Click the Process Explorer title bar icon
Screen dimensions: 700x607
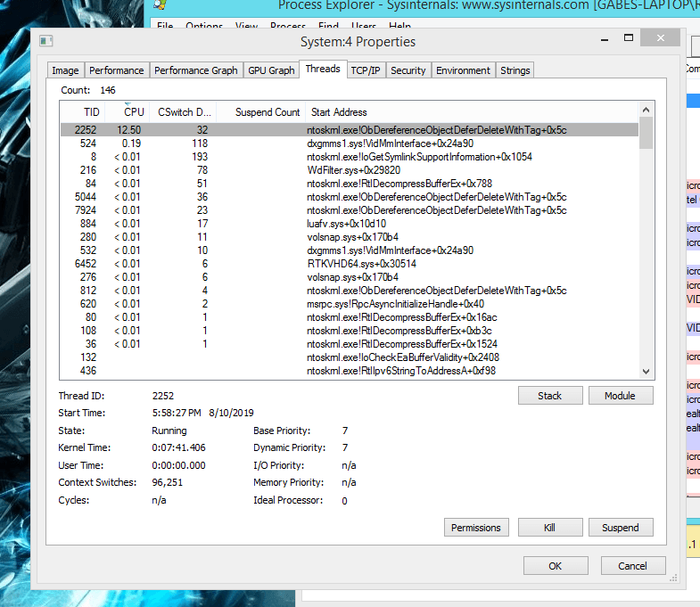click(161, 4)
